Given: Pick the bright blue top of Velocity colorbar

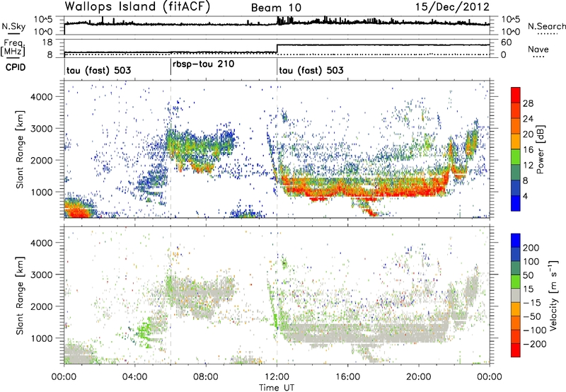Looking at the screenshot, I should [516, 241].
